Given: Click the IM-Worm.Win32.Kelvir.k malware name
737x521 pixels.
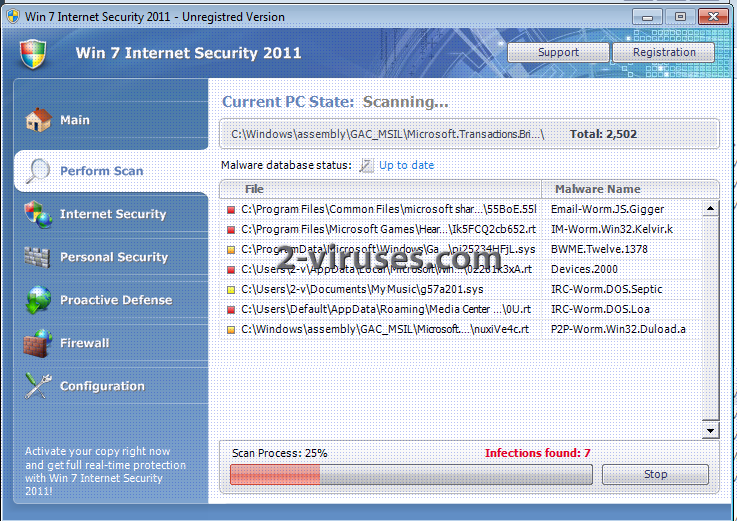Looking at the screenshot, I should pyautogui.click(x=612, y=229).
